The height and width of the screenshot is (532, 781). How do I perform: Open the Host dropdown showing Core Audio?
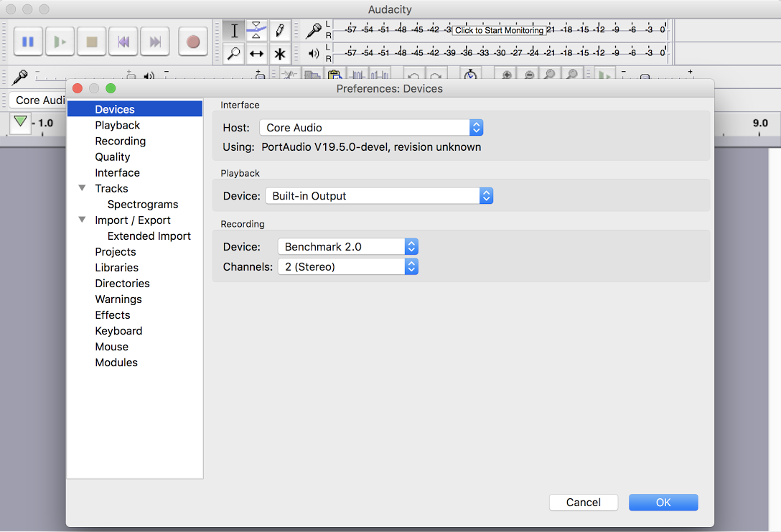[x=371, y=128]
